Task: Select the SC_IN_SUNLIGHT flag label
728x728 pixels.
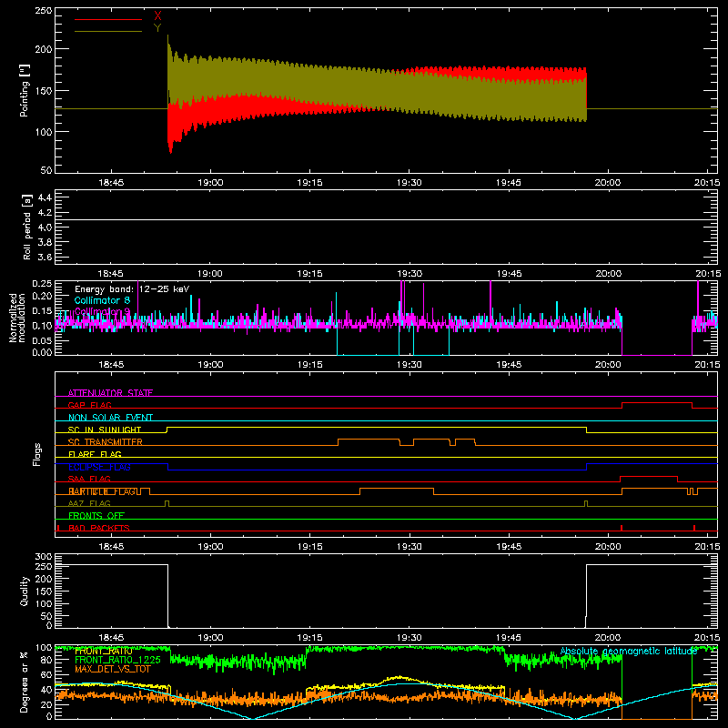Action: [x=105, y=430]
